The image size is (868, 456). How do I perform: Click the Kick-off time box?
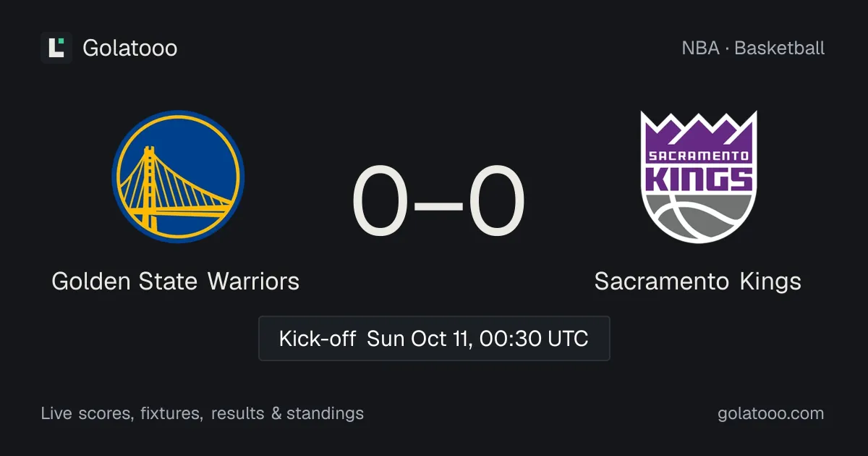(x=434, y=338)
